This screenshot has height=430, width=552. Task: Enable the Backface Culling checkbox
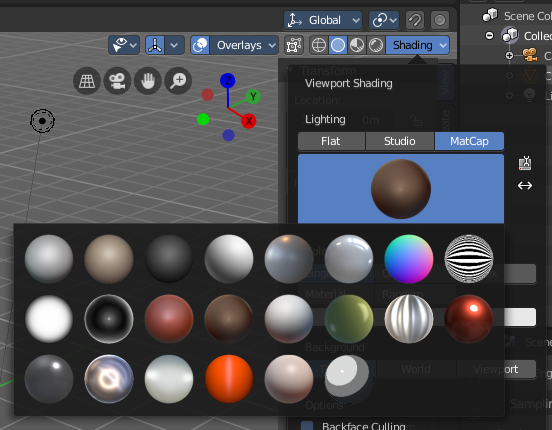tap(307, 425)
